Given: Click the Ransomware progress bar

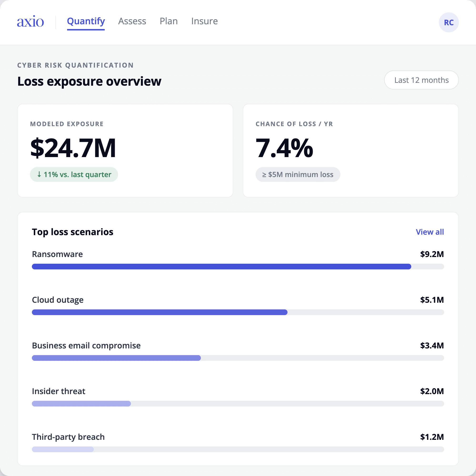Looking at the screenshot, I should (238, 267).
